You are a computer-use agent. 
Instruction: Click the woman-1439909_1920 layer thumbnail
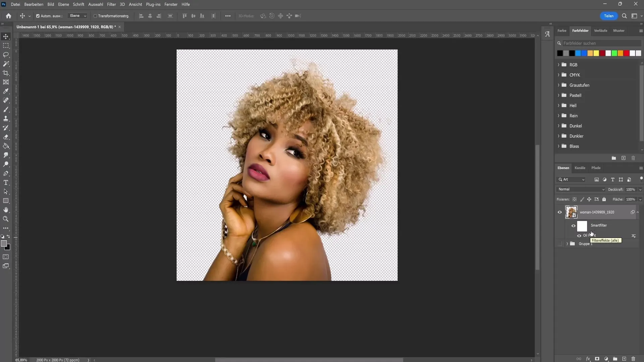point(571,212)
